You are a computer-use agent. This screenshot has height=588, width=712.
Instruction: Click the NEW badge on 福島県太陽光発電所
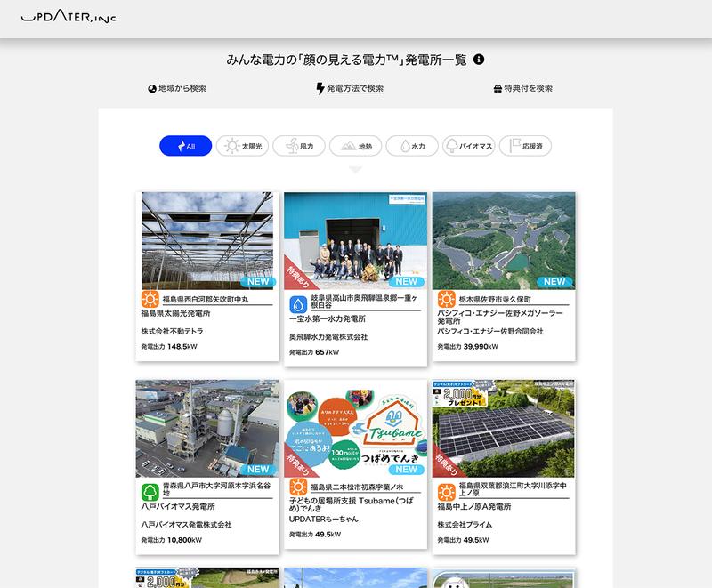258,282
